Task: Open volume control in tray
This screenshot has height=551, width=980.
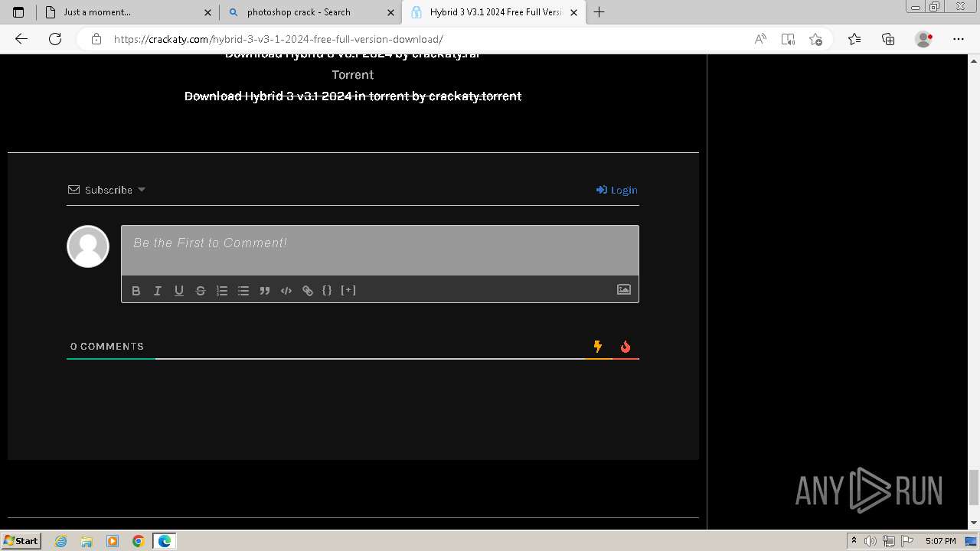Action: click(x=871, y=541)
